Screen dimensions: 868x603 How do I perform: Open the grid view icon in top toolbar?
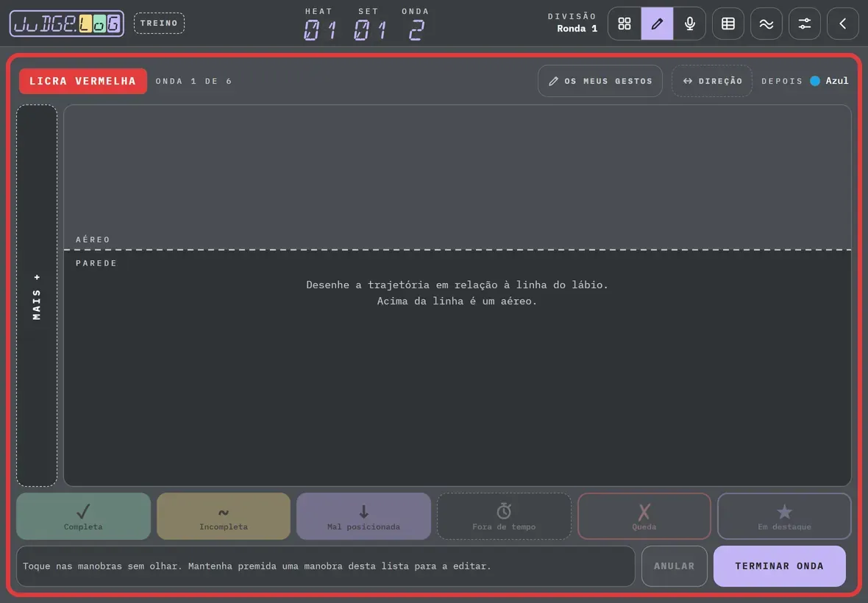(x=625, y=24)
